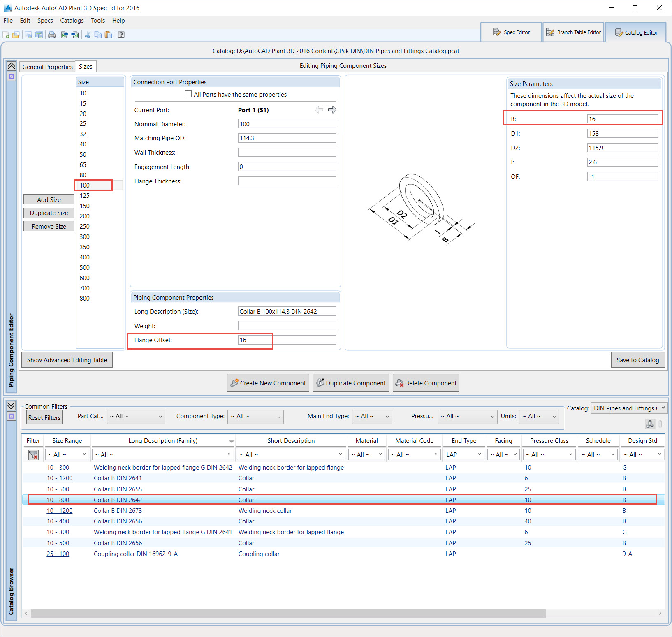Click the Weight input field
Viewport: 672px width, 637px height.
287,326
